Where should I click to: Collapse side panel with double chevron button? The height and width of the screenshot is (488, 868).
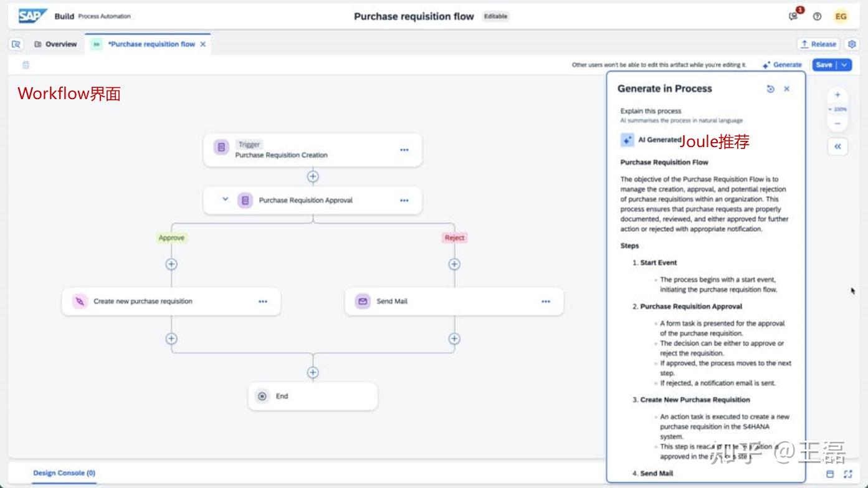point(837,146)
